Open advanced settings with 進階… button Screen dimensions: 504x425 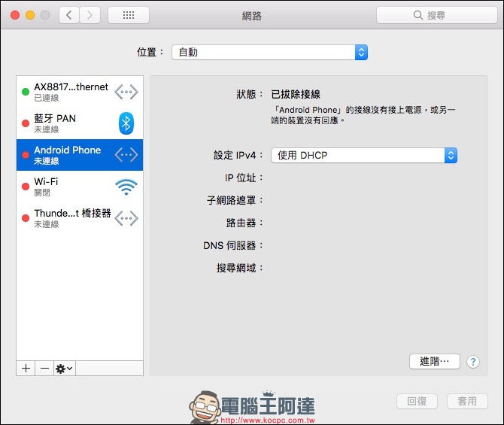[435, 361]
